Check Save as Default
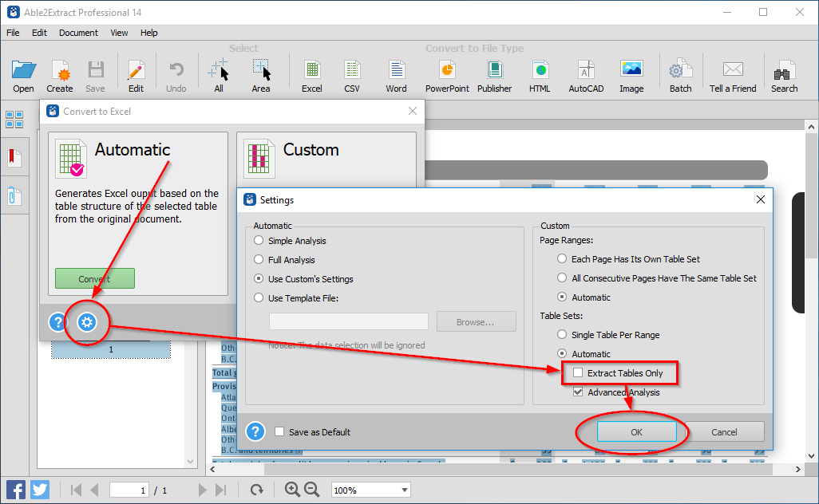Screen dimensions: 819x504 (x=279, y=431)
